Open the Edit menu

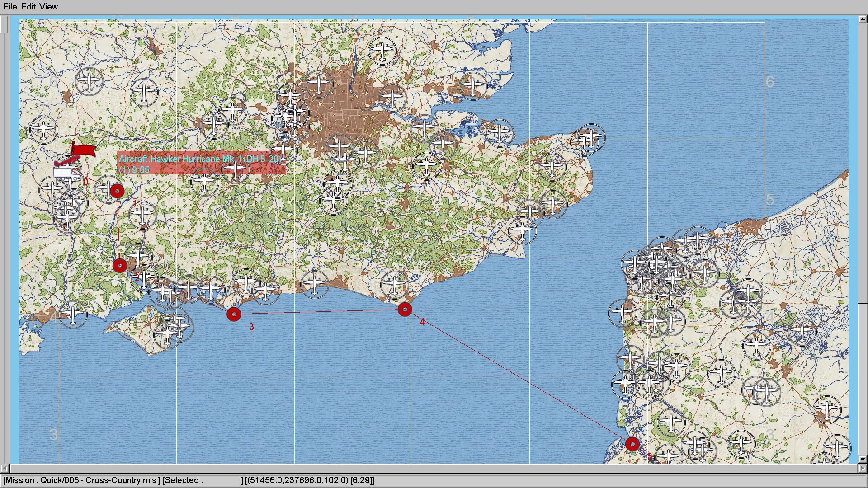pos(28,7)
